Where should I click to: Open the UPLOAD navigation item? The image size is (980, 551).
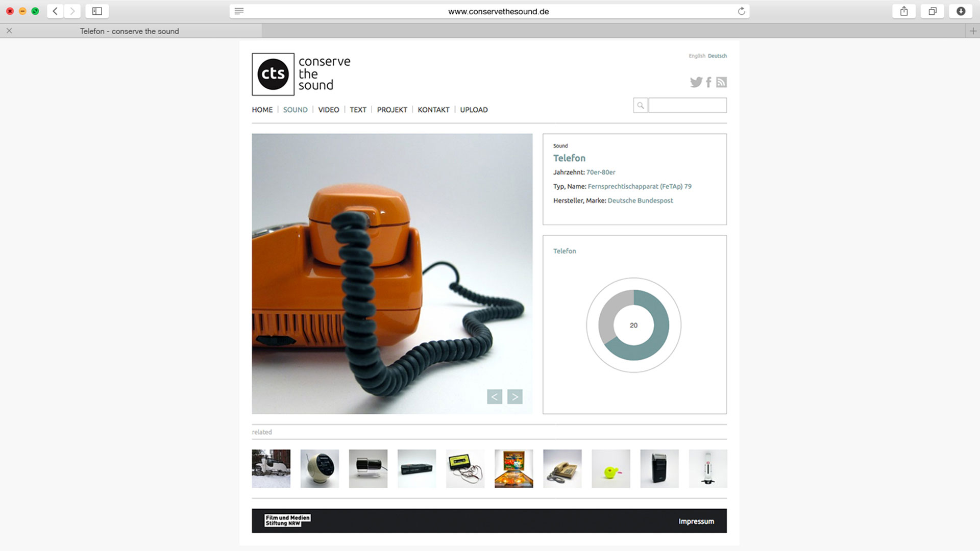coord(474,110)
